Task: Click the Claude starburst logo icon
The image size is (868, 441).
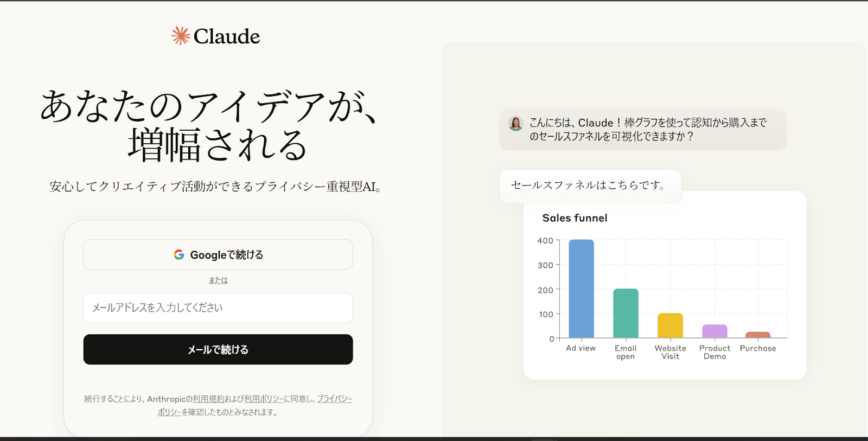Action: [181, 36]
